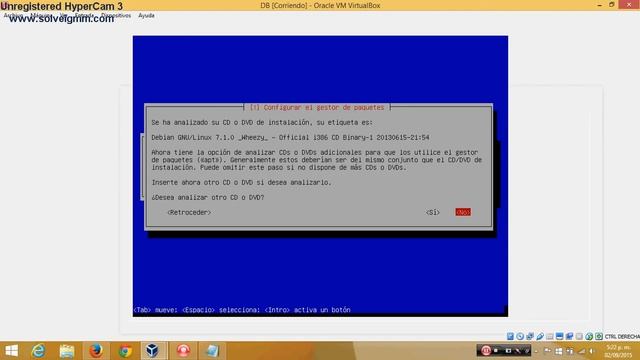This screenshot has height=360, width=640.
Task: Restore down the VirtualBox window
Action: [x=611, y=5]
